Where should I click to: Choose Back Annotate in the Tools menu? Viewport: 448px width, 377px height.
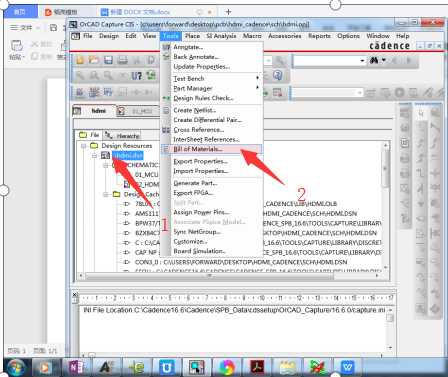point(212,57)
